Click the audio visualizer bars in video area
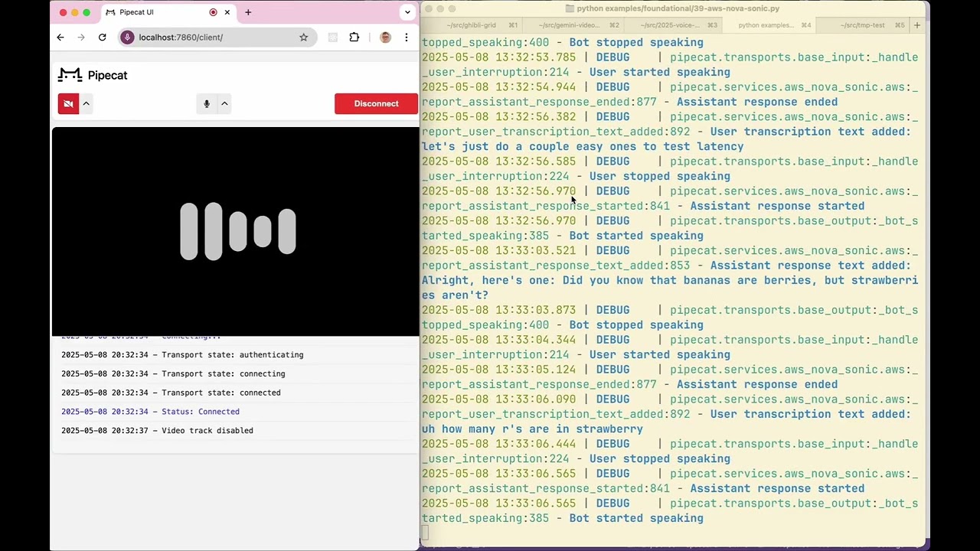Viewport: 980px width, 551px height. click(x=237, y=231)
